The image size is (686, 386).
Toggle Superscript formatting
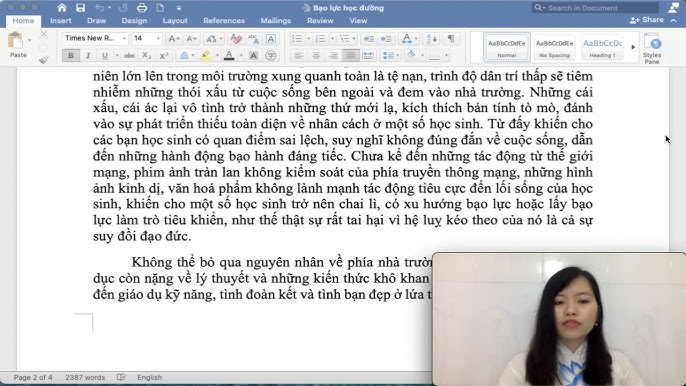tap(164, 56)
